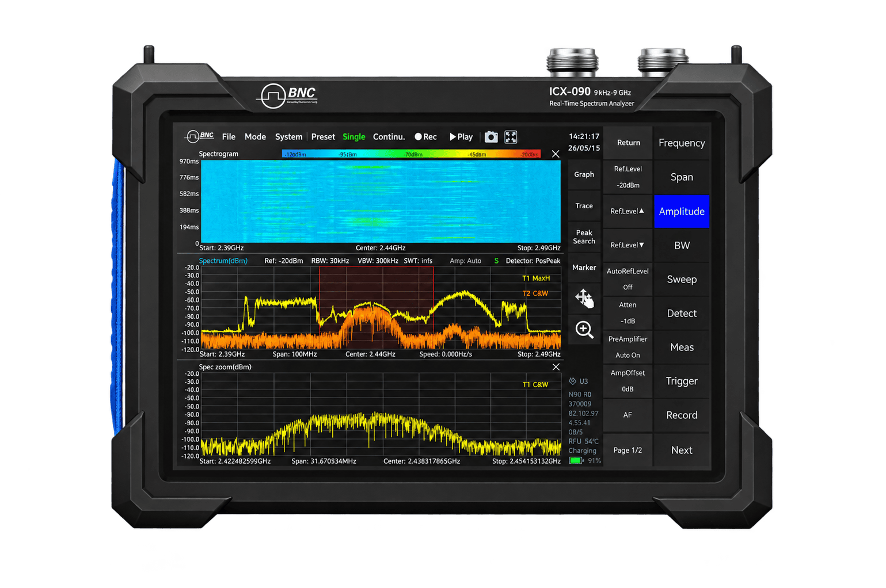Edit the Ref.Level -20dBm value
Viewport: 886px width, 588px height.
(x=628, y=177)
